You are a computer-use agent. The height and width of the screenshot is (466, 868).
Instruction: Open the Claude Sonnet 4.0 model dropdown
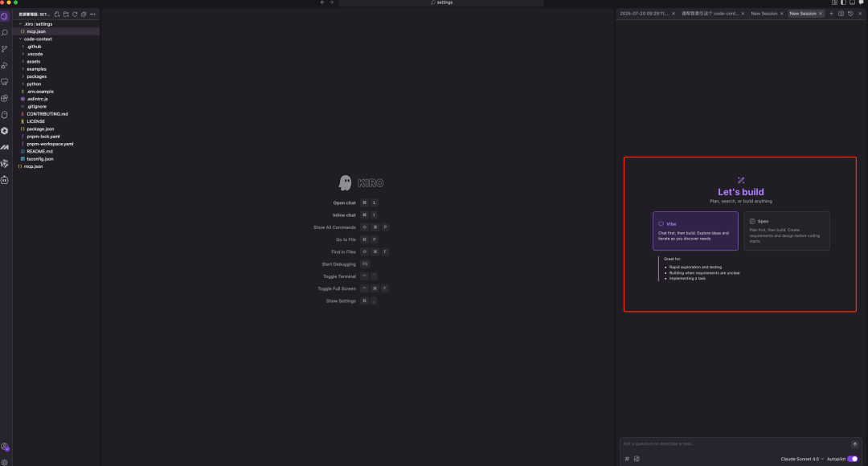tap(802, 459)
